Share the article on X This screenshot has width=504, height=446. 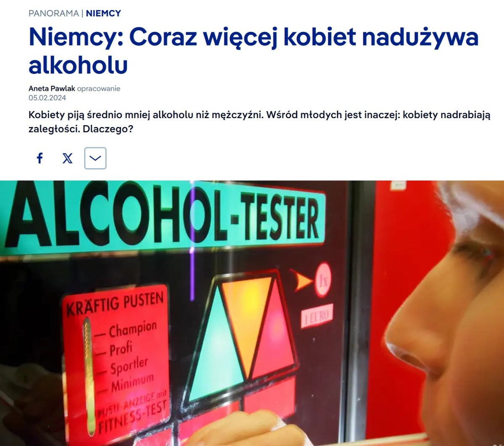pyautogui.click(x=68, y=158)
